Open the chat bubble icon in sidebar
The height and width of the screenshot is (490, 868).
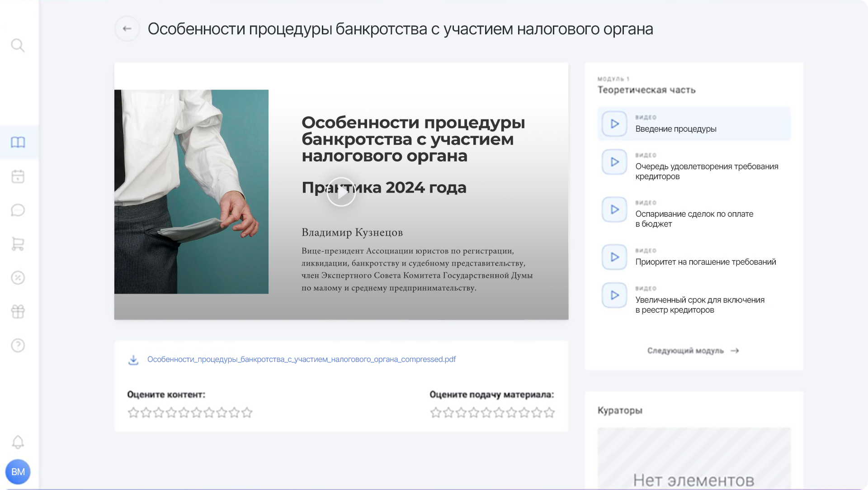click(18, 210)
